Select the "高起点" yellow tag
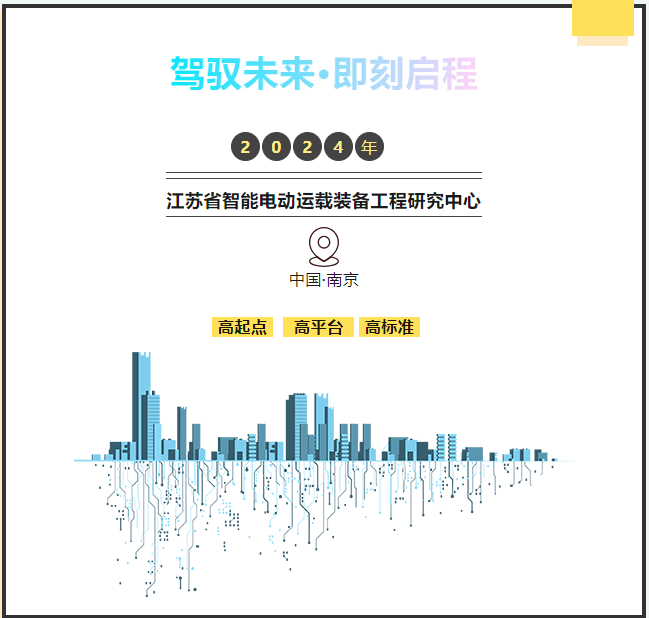The height and width of the screenshot is (618, 649). (242, 327)
